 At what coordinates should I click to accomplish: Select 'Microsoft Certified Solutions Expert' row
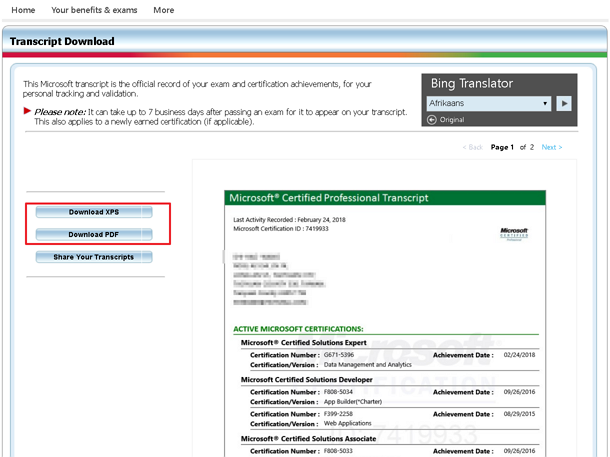tap(303, 343)
